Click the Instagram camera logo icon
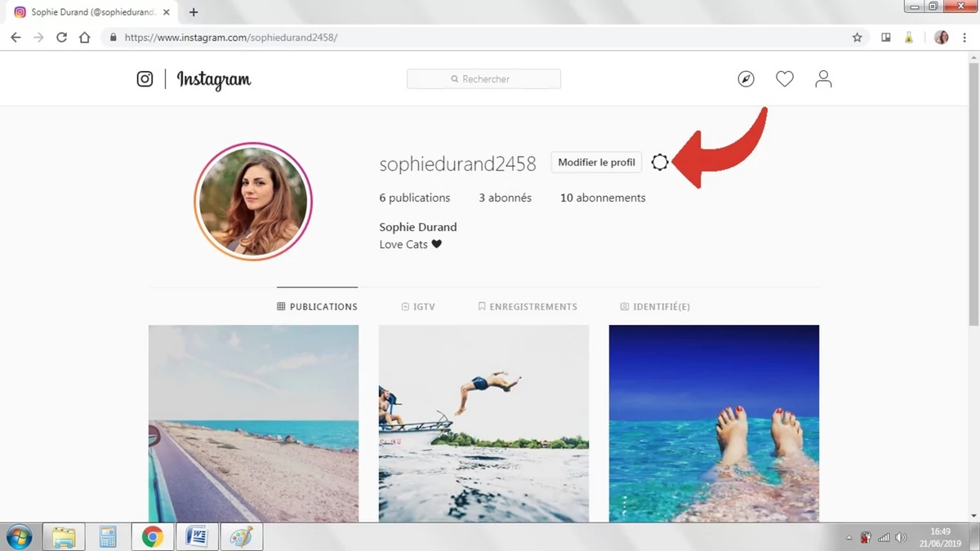The image size is (980, 551). click(145, 79)
